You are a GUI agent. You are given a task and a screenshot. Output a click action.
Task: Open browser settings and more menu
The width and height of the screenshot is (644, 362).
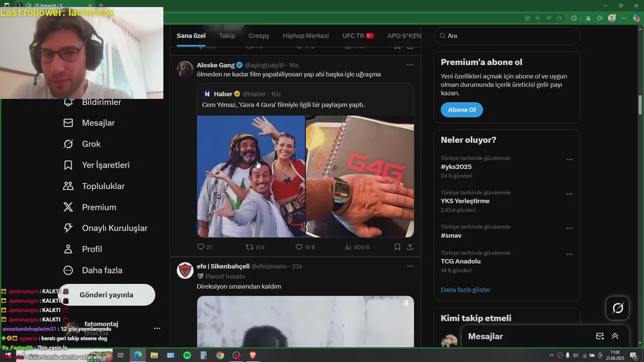(624, 18)
